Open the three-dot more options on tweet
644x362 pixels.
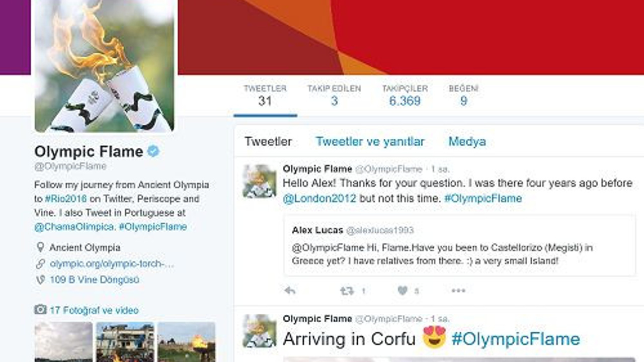[458, 291]
